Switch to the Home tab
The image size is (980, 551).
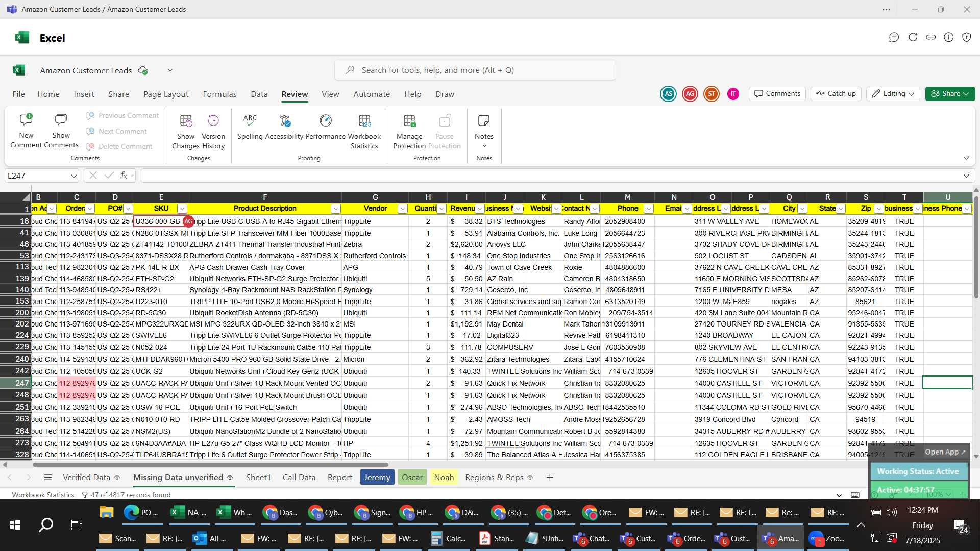[48, 94]
